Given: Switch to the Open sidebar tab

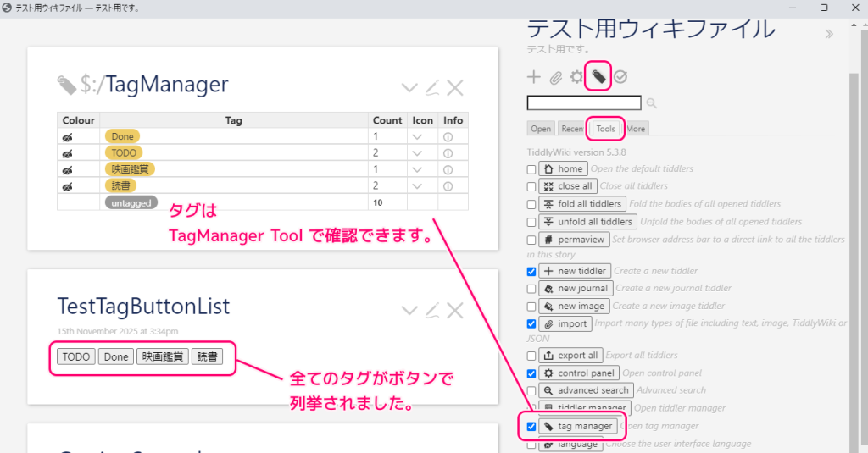Looking at the screenshot, I should click(541, 129).
